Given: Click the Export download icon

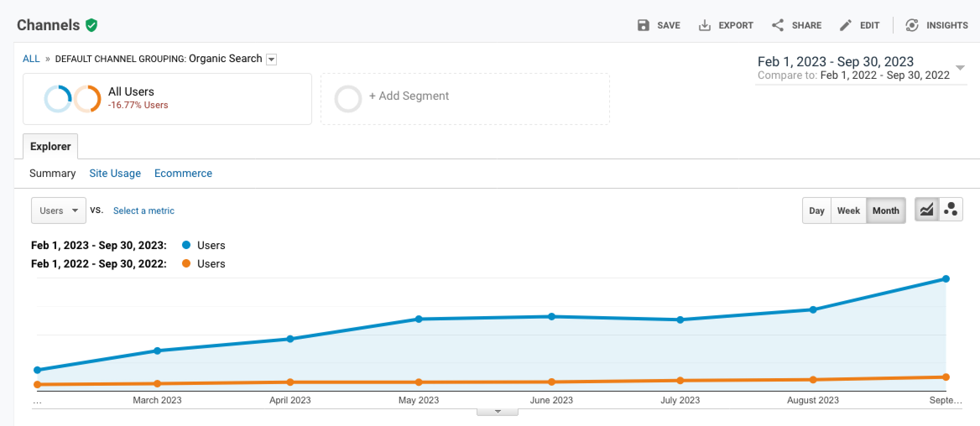Looking at the screenshot, I should click(704, 25).
